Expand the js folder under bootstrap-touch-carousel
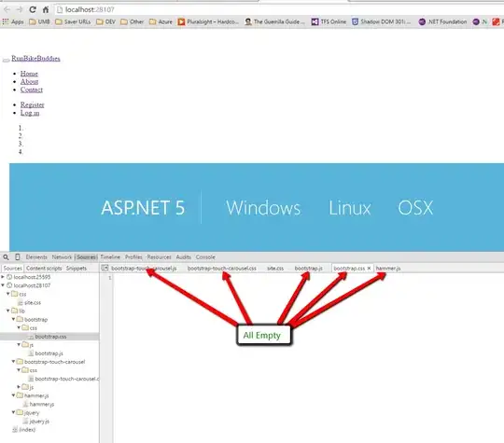 click(x=19, y=387)
